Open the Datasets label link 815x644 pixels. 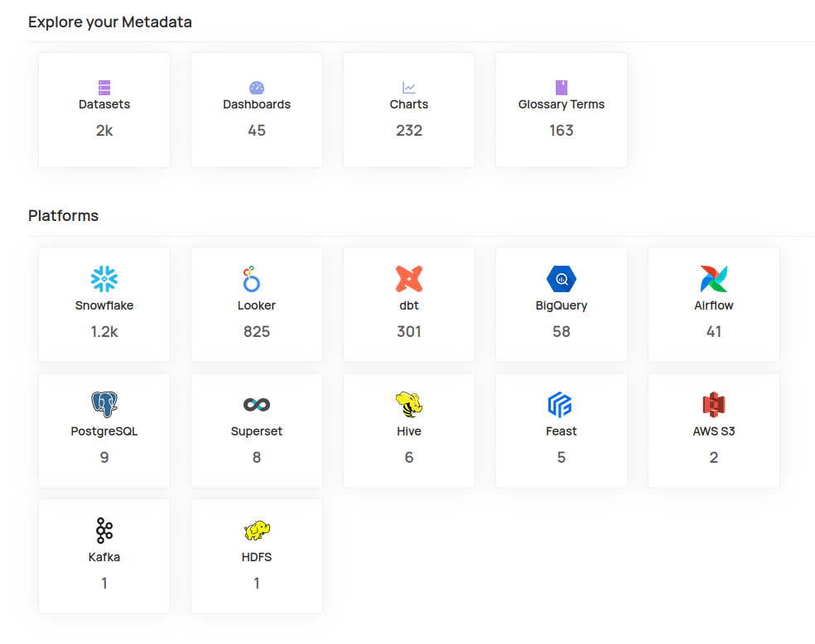click(x=104, y=104)
